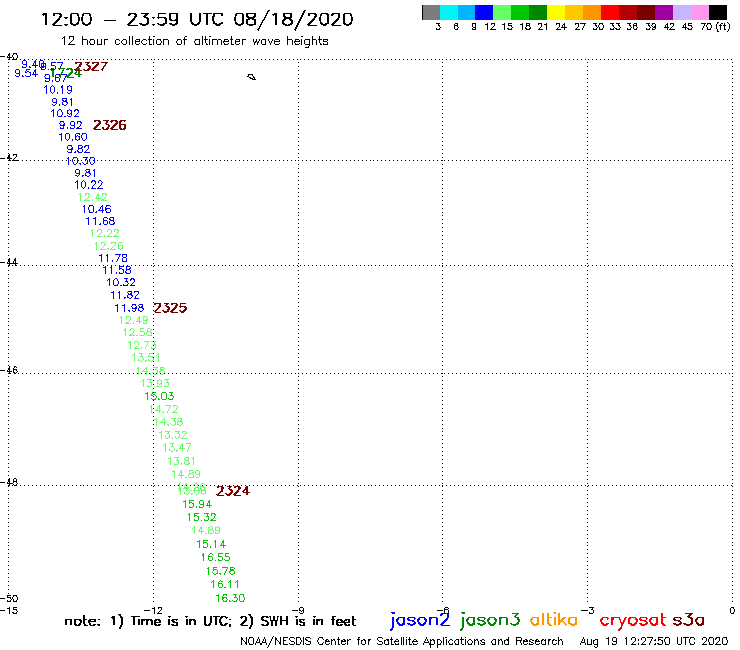The image size is (740, 650).
Task: Click the time marker 2324
Action: (x=233, y=491)
